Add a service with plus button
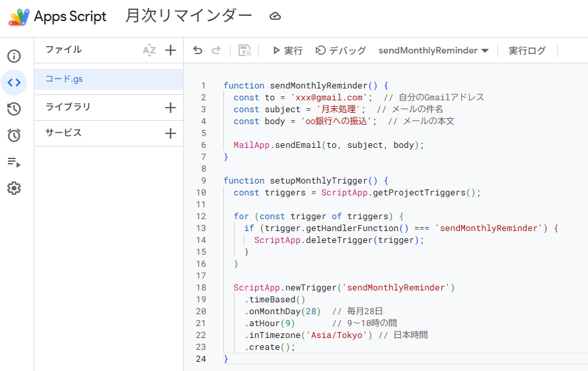 coord(170,133)
